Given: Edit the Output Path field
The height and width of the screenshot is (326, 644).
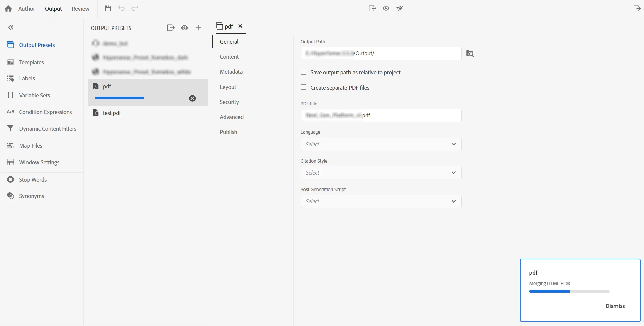Looking at the screenshot, I should click(381, 53).
